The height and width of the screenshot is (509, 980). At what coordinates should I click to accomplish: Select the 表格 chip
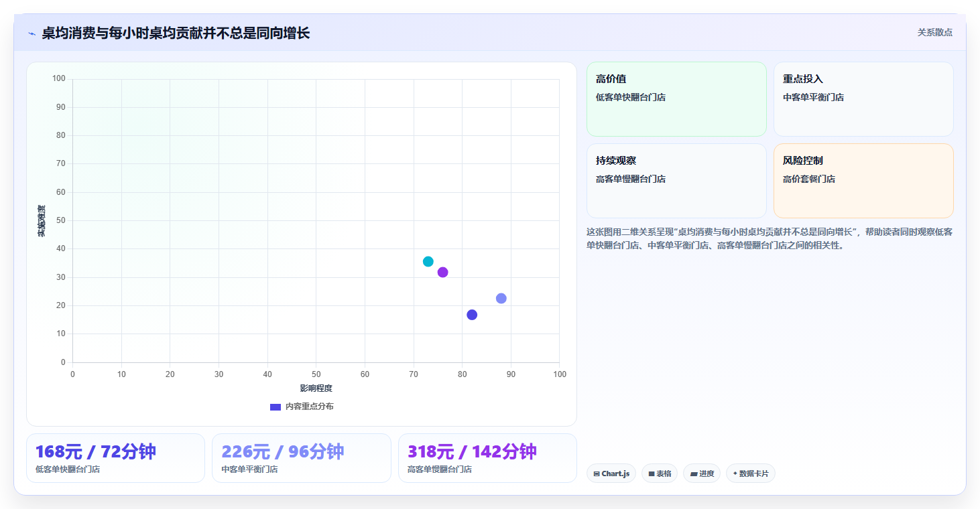pos(660,474)
